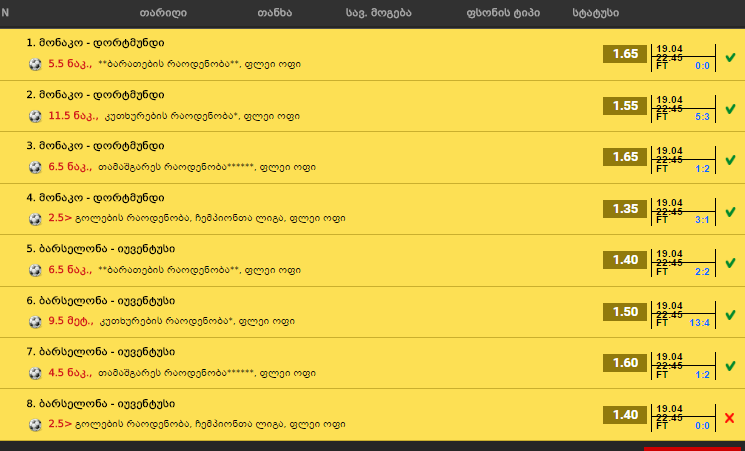
Task: Select match title '3. მონაკო - დორტმუნდი'
Action: [x=96, y=146]
